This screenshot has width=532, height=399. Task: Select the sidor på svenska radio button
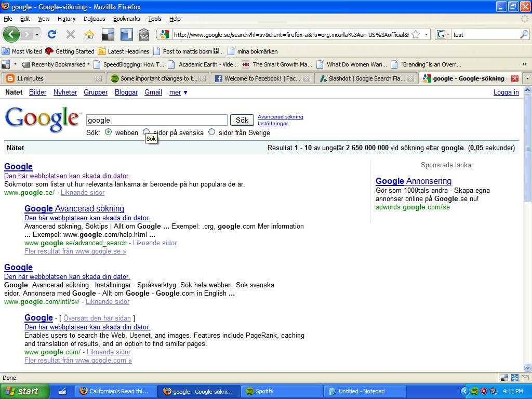point(146,131)
